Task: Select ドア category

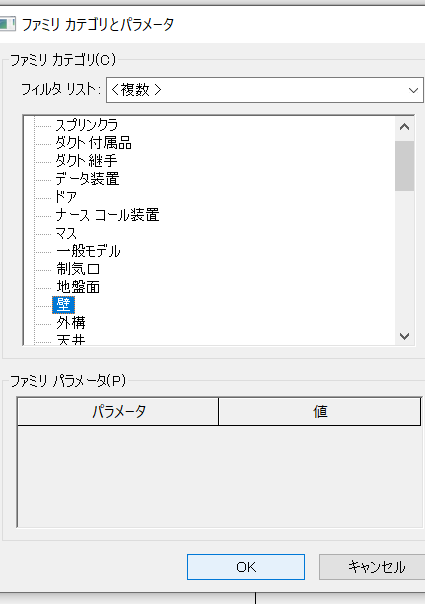Action: click(66, 197)
